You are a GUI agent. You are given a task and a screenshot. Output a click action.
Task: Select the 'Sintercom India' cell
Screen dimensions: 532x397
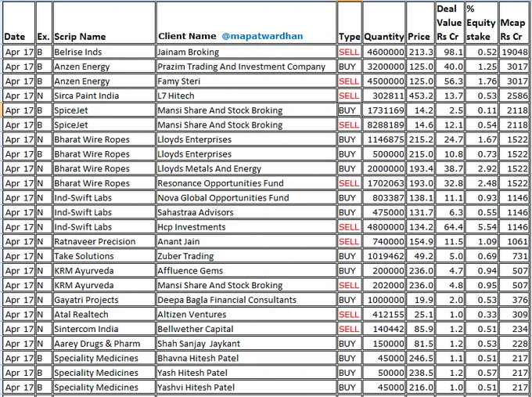(x=104, y=330)
